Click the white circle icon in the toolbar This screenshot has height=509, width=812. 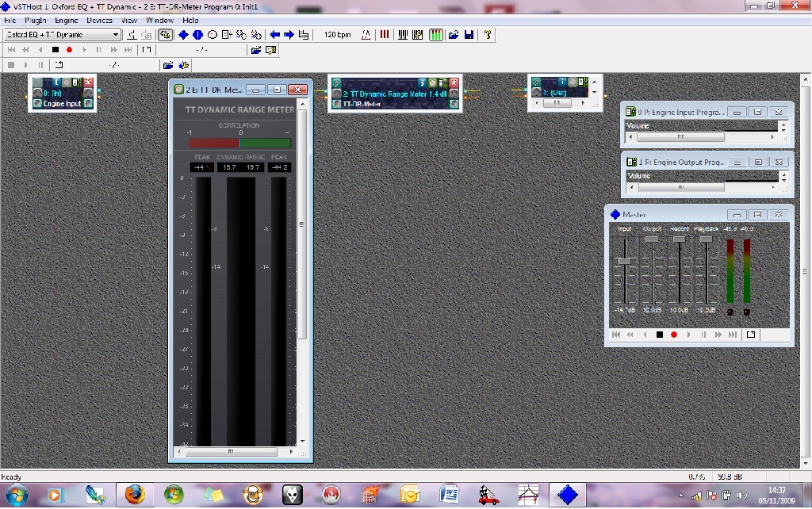(x=213, y=35)
